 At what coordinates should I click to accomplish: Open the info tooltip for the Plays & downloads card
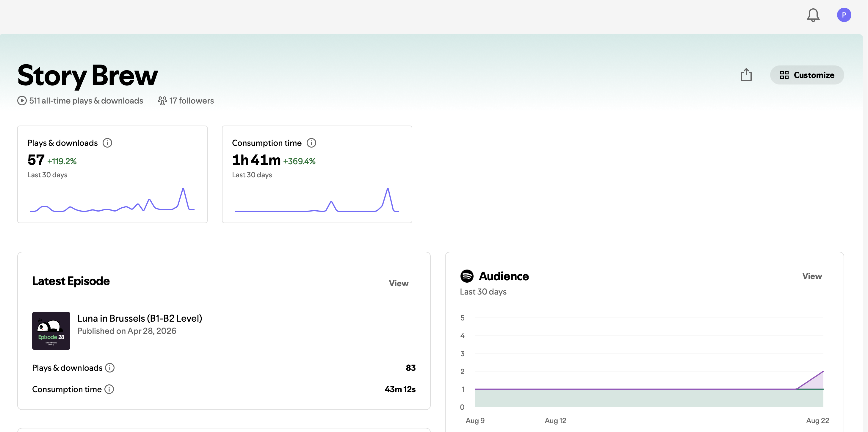(107, 143)
